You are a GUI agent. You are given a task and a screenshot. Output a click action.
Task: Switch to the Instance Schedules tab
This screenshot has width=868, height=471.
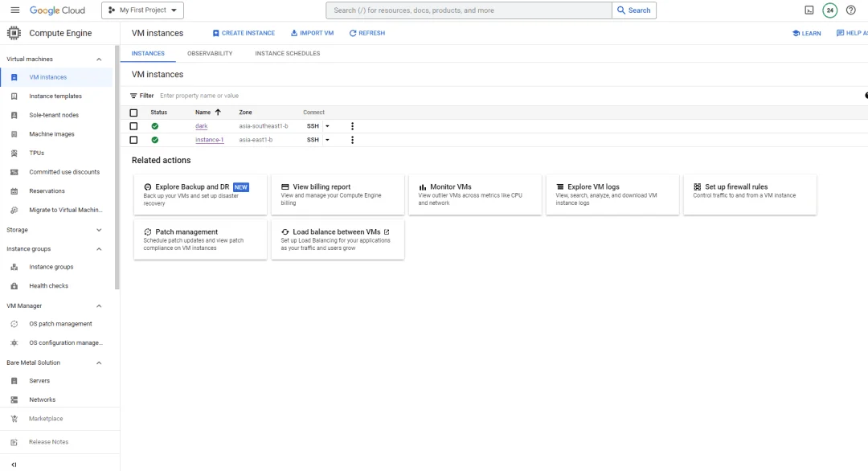[x=287, y=54]
